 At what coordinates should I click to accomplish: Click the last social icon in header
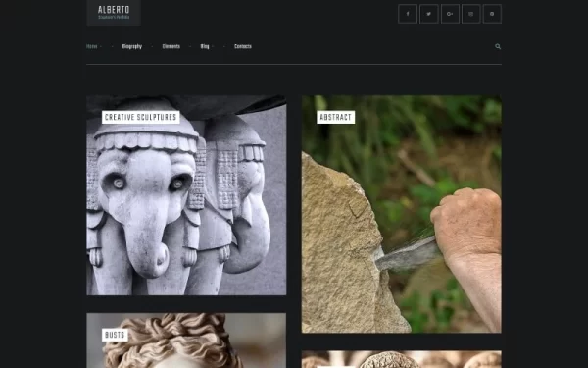pos(492,14)
